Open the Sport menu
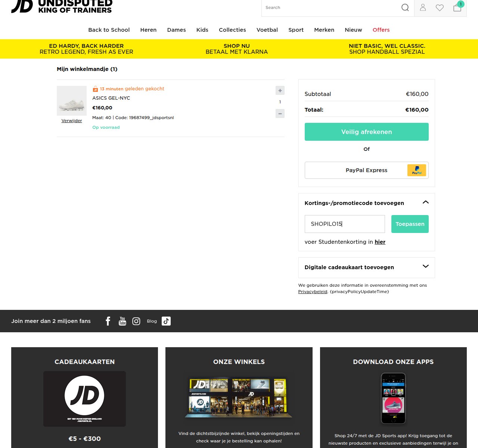 (x=296, y=30)
